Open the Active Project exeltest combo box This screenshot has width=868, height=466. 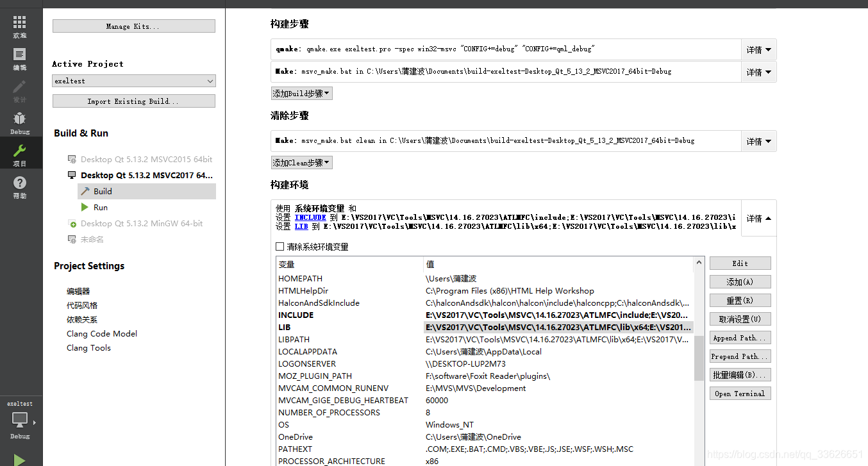(x=134, y=81)
